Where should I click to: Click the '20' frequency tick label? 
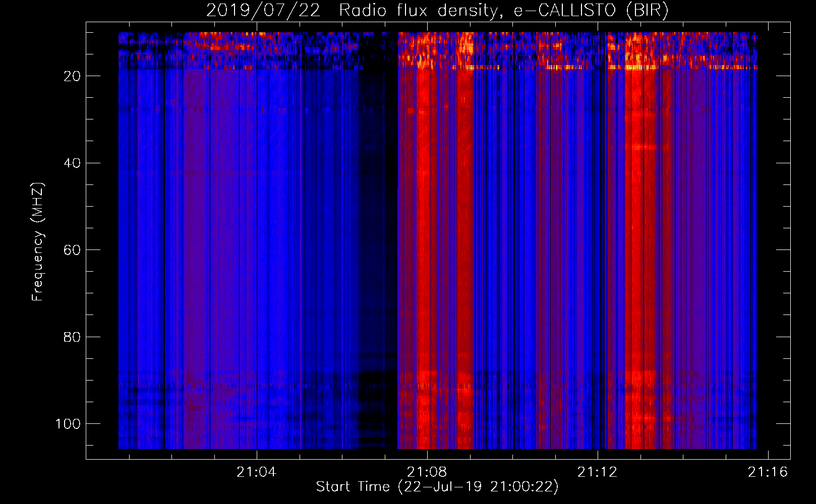tap(72, 76)
